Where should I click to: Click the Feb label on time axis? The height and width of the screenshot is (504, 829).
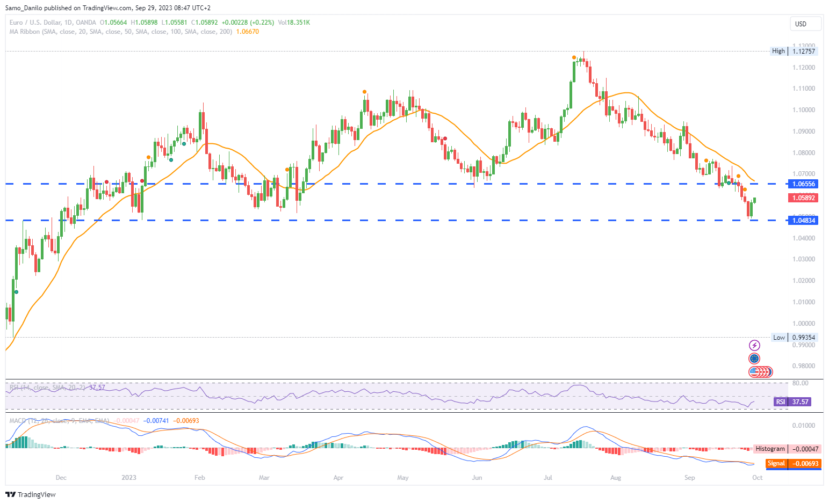click(200, 478)
